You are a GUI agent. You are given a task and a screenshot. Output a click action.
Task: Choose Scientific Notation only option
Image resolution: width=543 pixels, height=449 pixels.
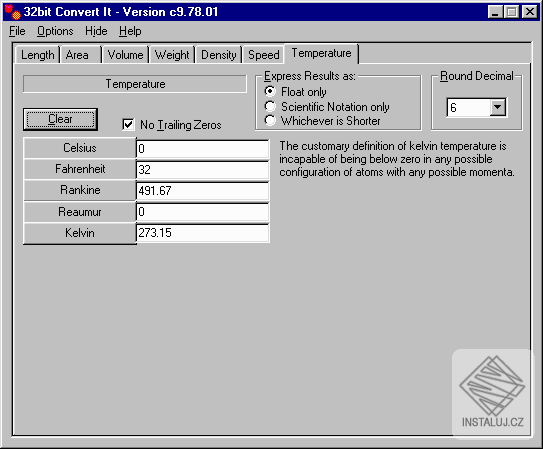coord(270,106)
